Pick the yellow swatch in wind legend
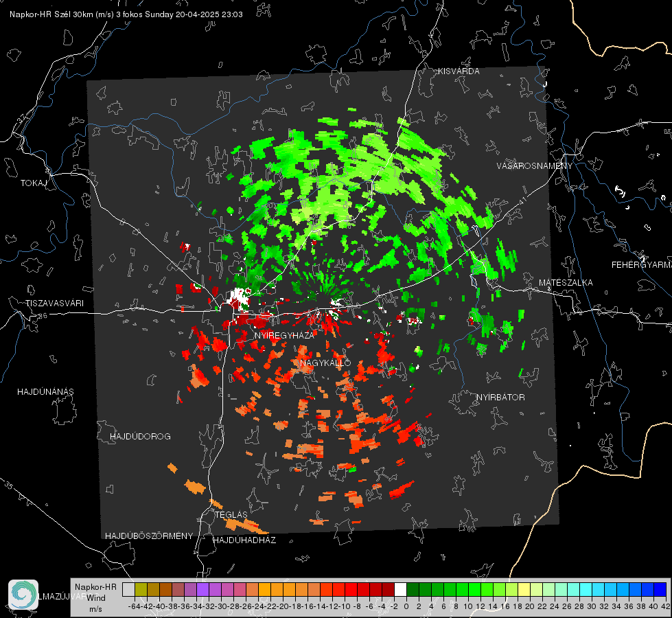 (x=524, y=589)
